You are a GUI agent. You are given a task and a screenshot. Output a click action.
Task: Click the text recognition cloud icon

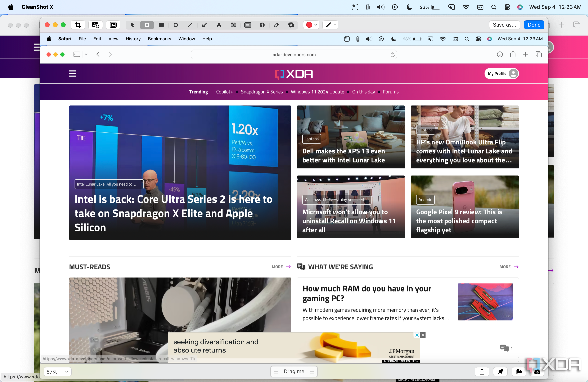[x=291, y=25]
